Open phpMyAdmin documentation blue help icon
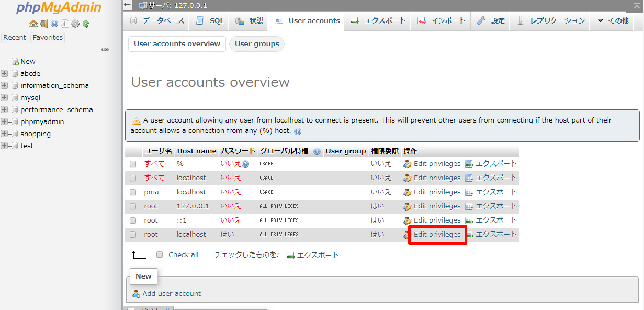The height and width of the screenshot is (310, 644). click(x=54, y=24)
